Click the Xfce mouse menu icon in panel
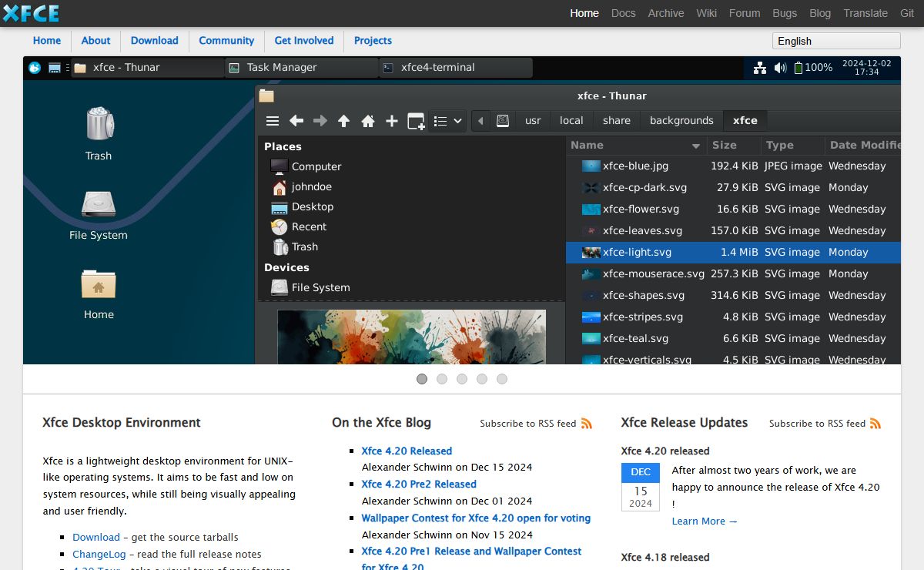 click(35, 68)
